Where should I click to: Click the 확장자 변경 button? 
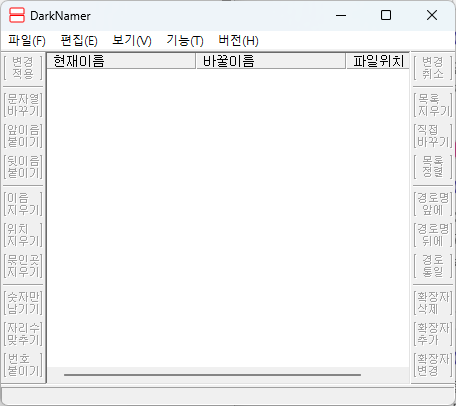click(433, 365)
